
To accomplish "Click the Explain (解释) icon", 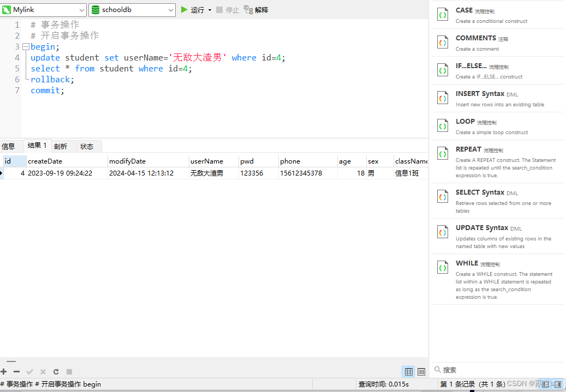I will click(248, 9).
